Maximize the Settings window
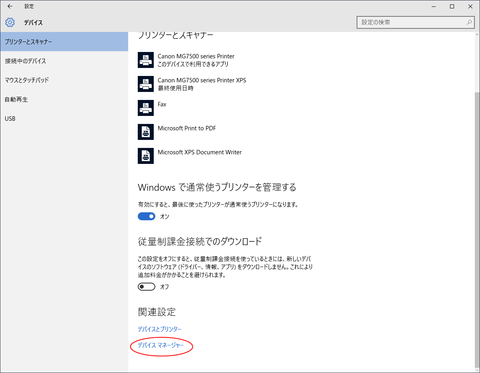The image size is (480, 373). point(452,6)
